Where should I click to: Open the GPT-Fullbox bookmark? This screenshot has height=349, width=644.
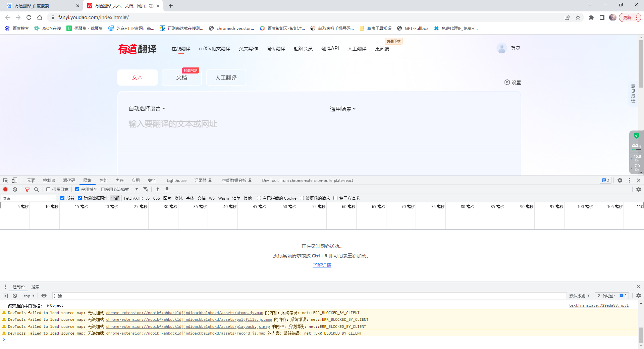tap(413, 29)
